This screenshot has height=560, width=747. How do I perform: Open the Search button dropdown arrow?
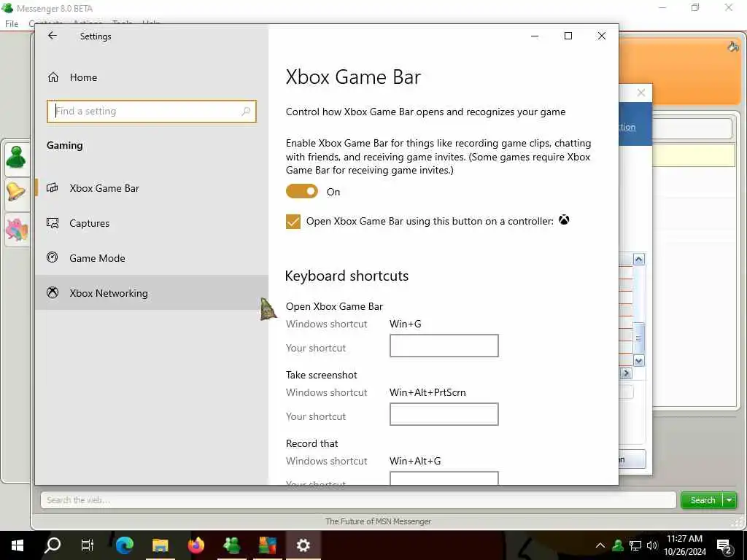(729, 500)
